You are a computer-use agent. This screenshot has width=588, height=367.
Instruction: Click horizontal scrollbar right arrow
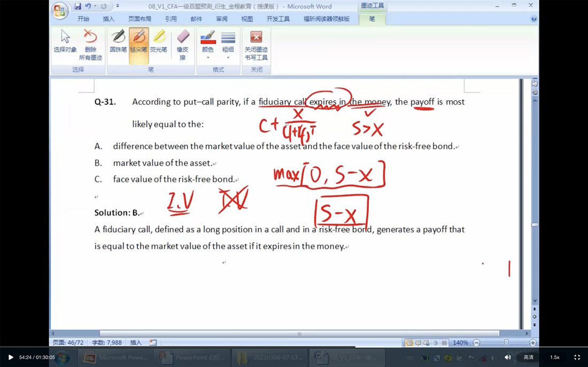point(527,334)
